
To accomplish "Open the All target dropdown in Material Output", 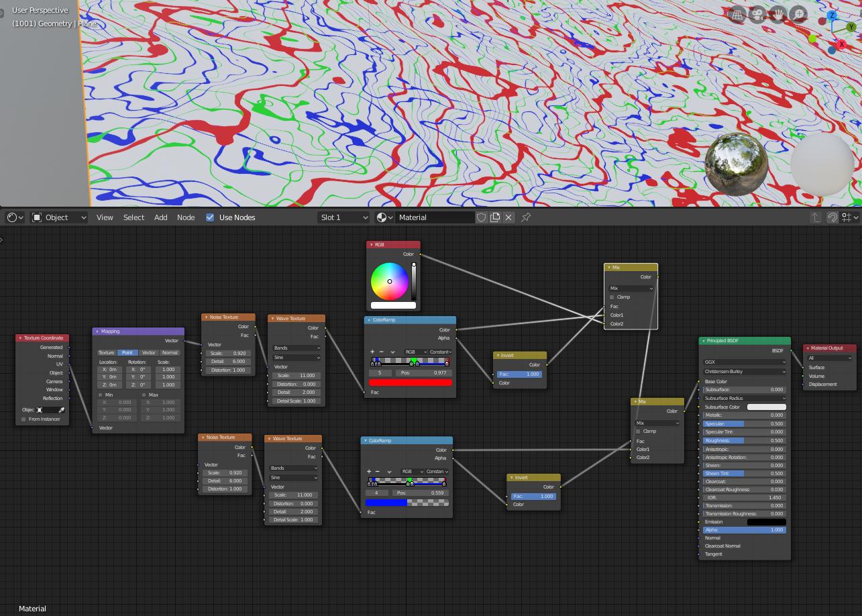I will 830,358.
